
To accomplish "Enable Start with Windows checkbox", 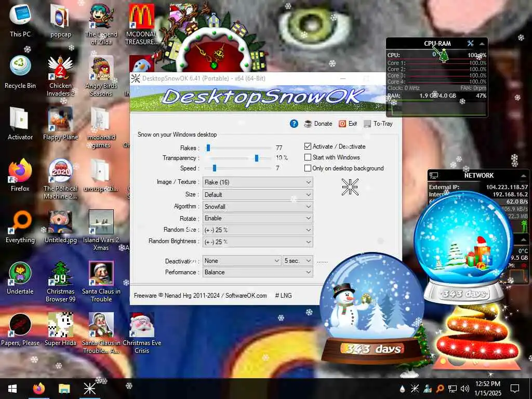I will (x=308, y=157).
